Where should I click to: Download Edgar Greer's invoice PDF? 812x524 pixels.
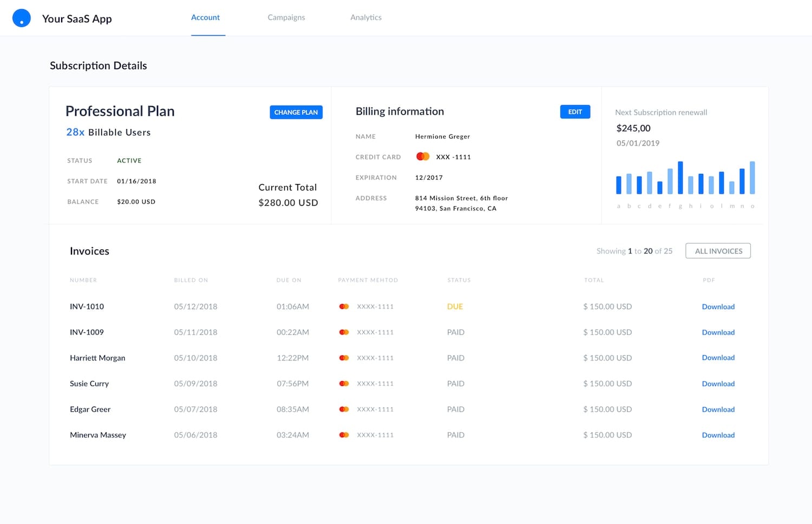pyautogui.click(x=718, y=409)
